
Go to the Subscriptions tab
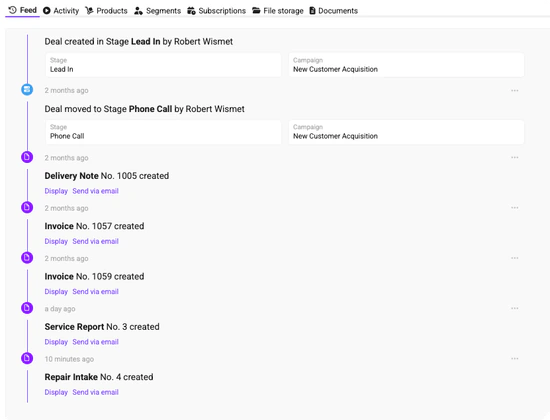[x=216, y=11]
